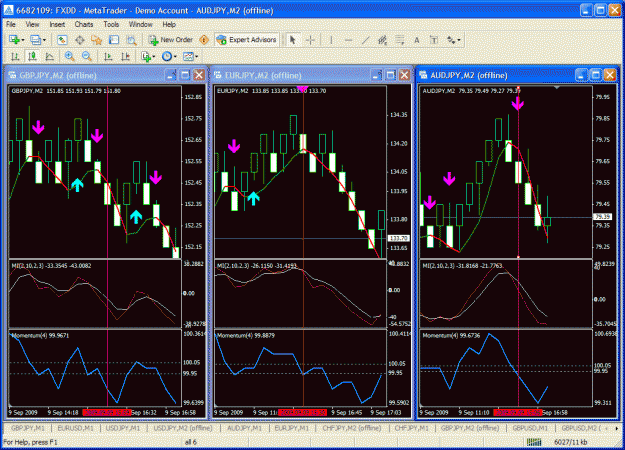Open the New Chart toolbar button
Screen dimensions: 625x450
coord(15,40)
